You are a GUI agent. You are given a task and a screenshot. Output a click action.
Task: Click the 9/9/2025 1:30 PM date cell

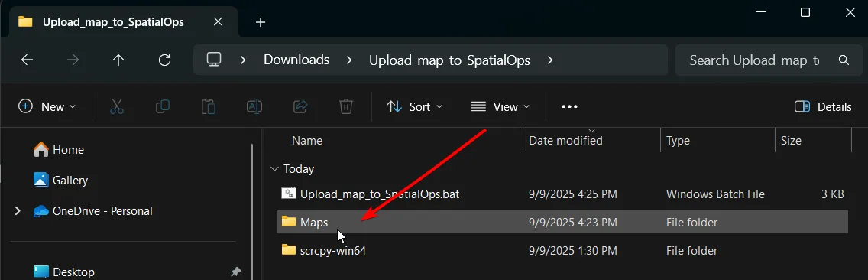coord(573,251)
